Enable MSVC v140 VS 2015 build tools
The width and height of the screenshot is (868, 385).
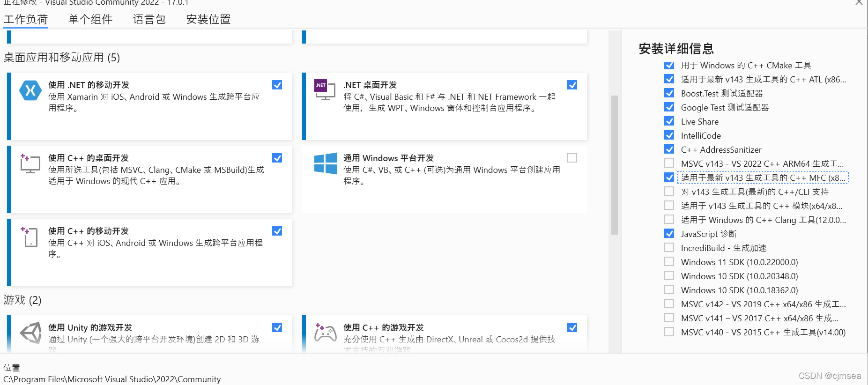click(x=669, y=332)
